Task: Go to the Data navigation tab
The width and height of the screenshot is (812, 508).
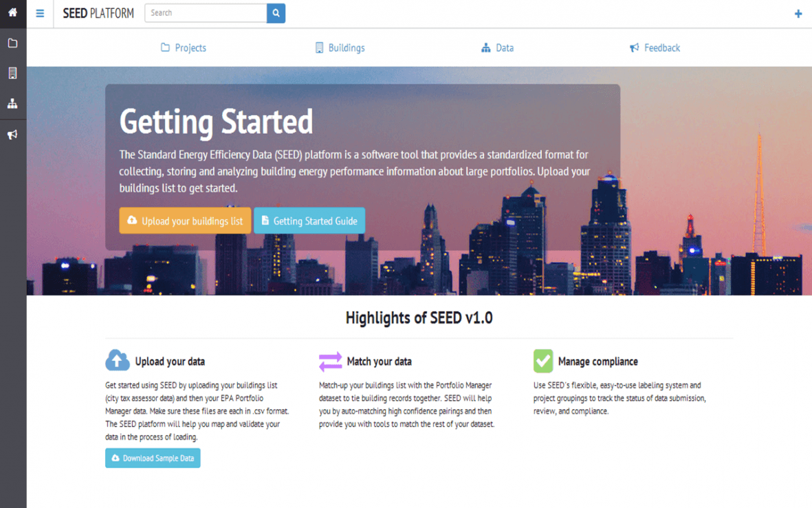Action: (x=497, y=48)
